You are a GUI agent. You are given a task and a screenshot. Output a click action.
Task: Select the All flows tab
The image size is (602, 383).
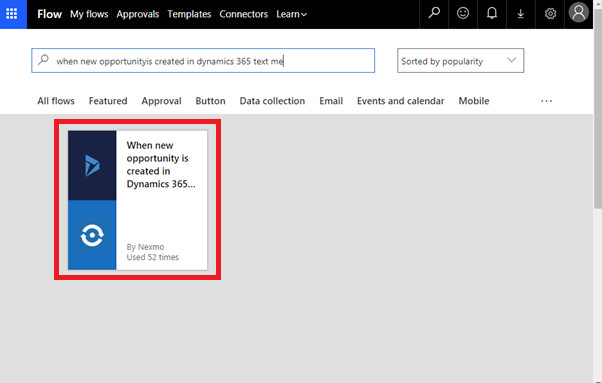pyautogui.click(x=56, y=101)
